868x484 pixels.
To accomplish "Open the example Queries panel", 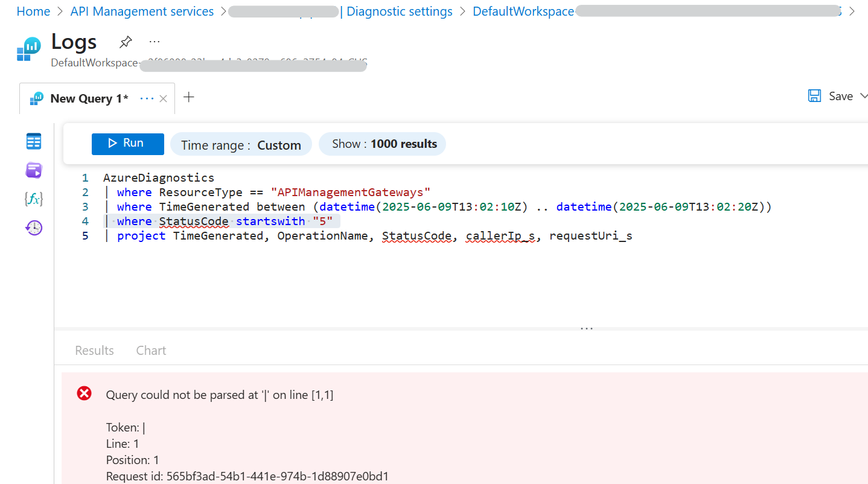I will [x=33, y=170].
